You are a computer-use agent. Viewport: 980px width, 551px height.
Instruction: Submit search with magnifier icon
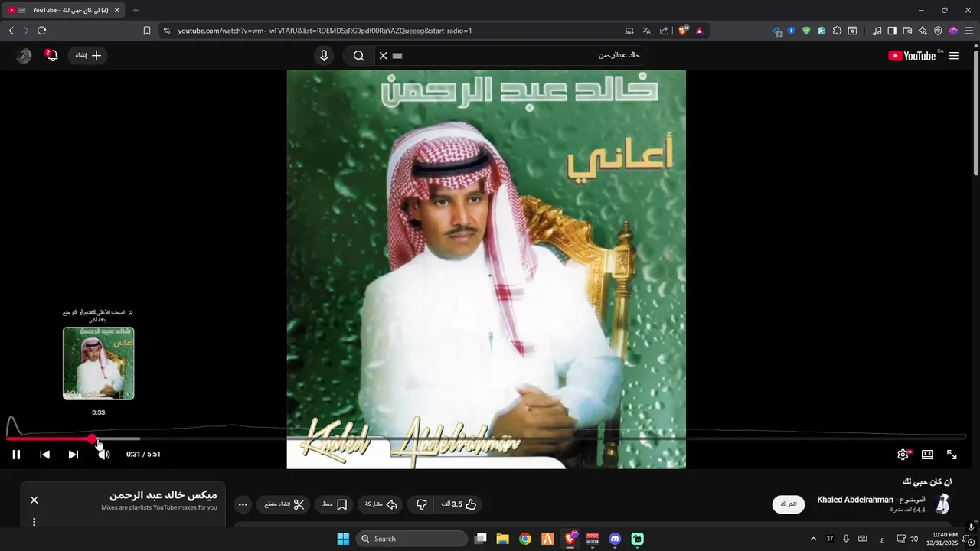pos(358,55)
